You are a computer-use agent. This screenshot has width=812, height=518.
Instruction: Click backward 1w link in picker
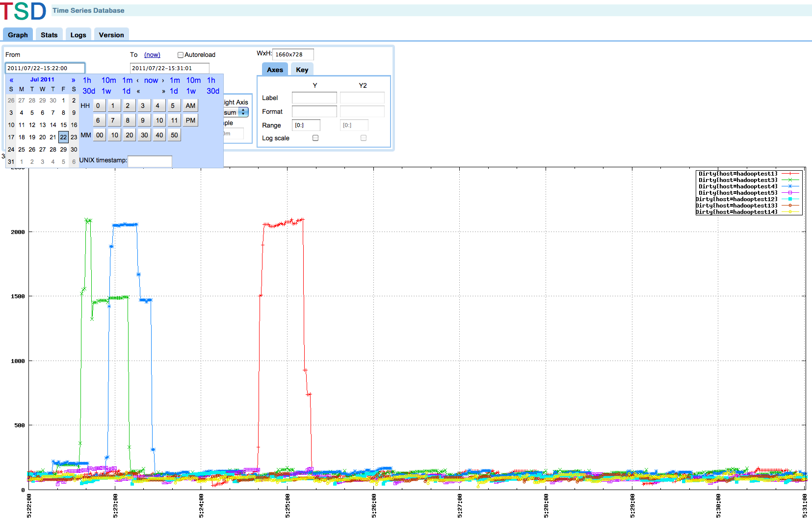coord(106,91)
